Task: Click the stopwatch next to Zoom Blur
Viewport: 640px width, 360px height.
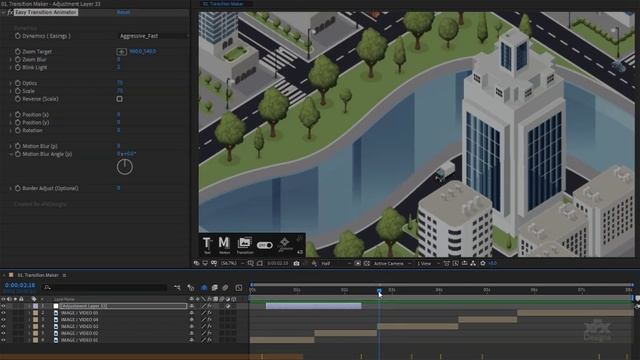Action: point(18,60)
